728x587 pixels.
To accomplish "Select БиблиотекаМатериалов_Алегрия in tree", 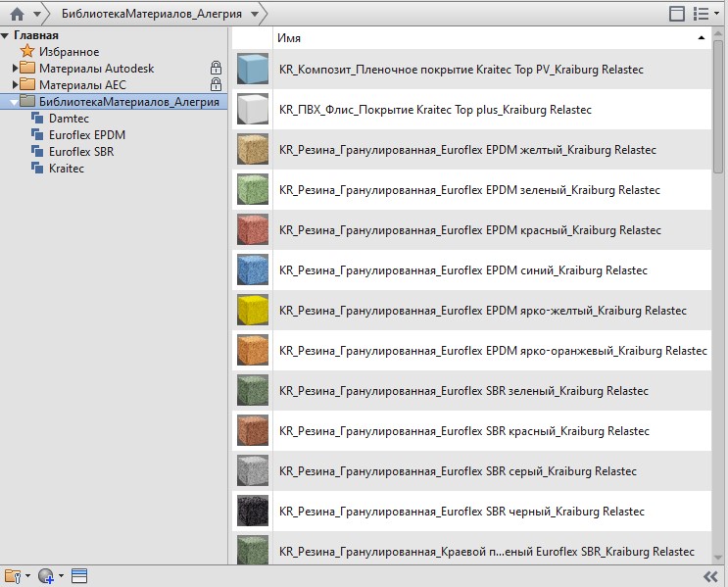I will 129,102.
